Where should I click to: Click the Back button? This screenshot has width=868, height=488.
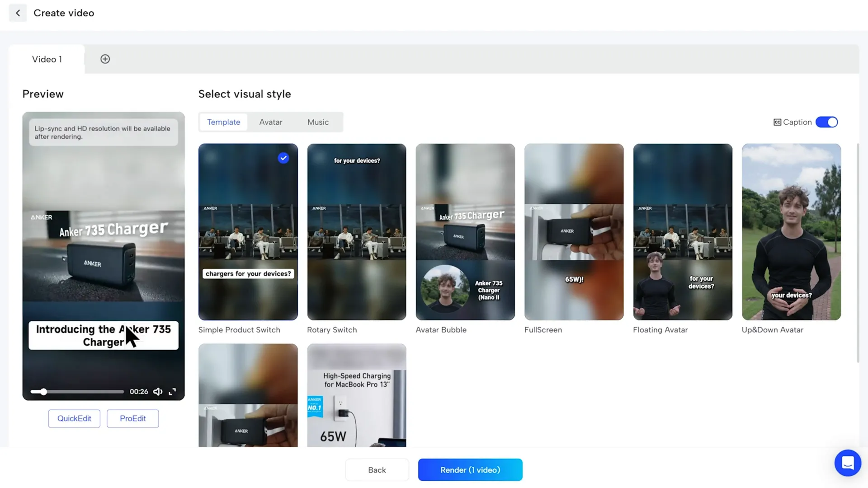click(377, 470)
